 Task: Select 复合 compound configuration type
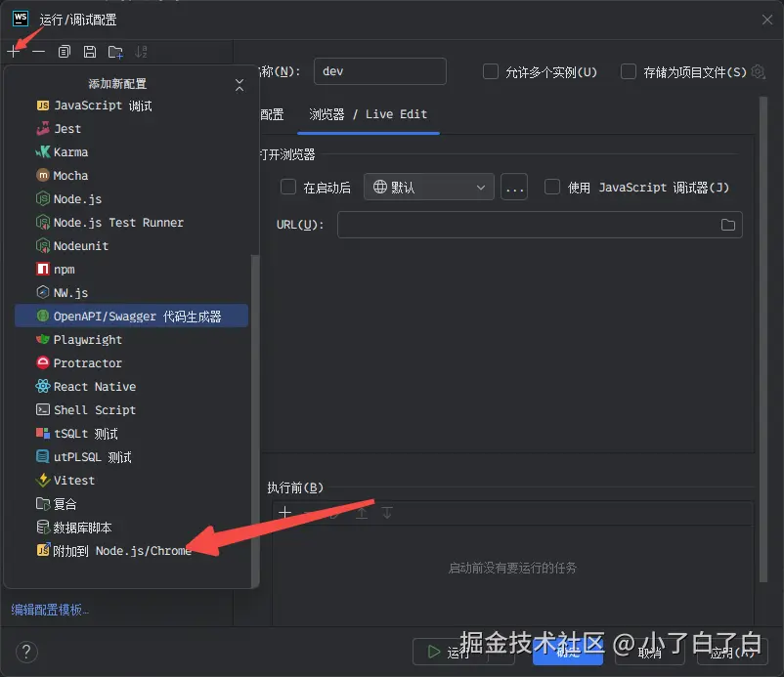point(132,504)
